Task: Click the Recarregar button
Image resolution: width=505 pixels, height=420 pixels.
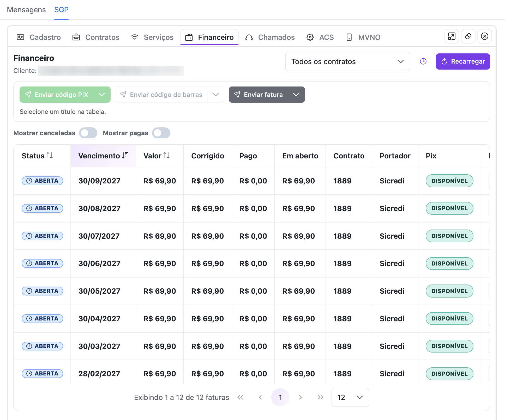Action: pyautogui.click(x=463, y=61)
